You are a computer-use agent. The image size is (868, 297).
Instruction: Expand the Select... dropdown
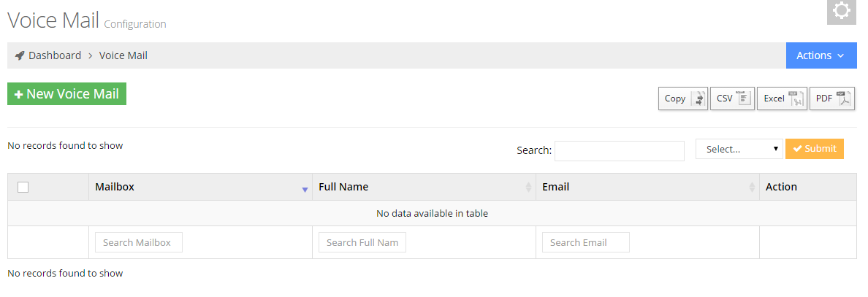[x=739, y=149]
